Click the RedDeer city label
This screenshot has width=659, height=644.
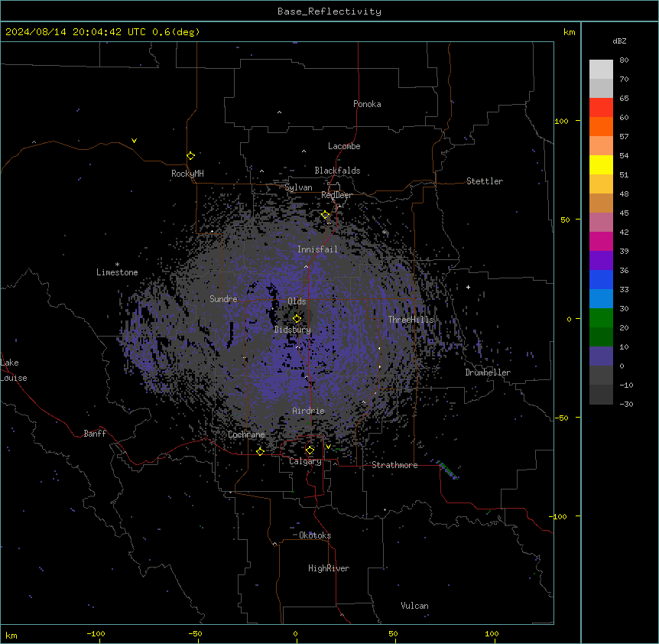tap(336, 195)
